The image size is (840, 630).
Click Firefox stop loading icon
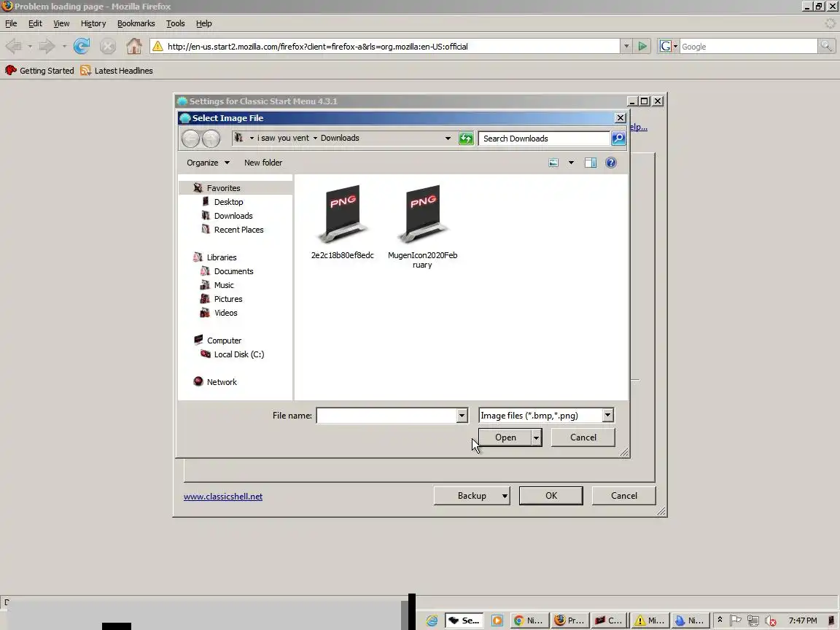[108, 46]
